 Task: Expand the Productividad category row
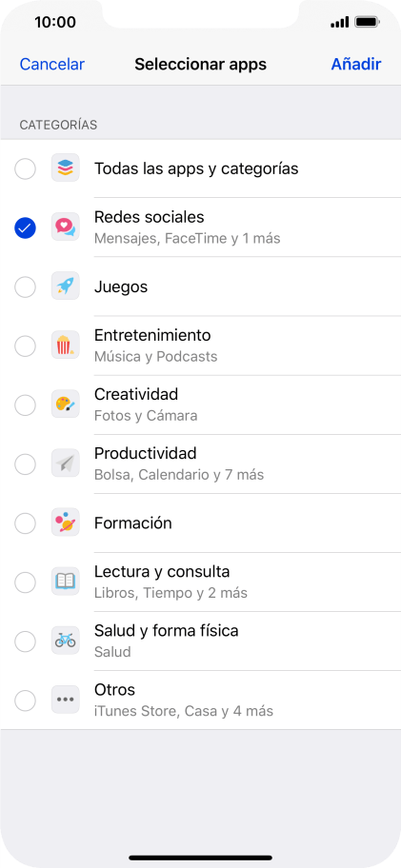click(x=200, y=464)
